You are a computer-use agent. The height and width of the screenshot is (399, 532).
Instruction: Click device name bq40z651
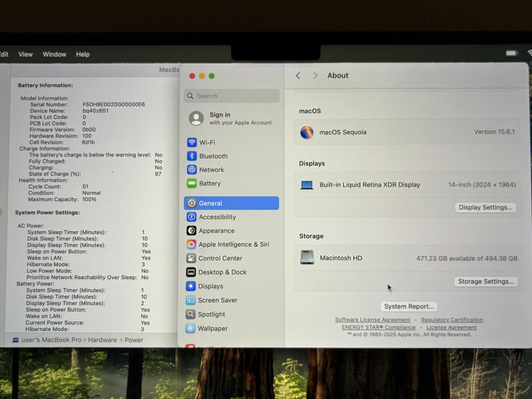click(x=95, y=111)
